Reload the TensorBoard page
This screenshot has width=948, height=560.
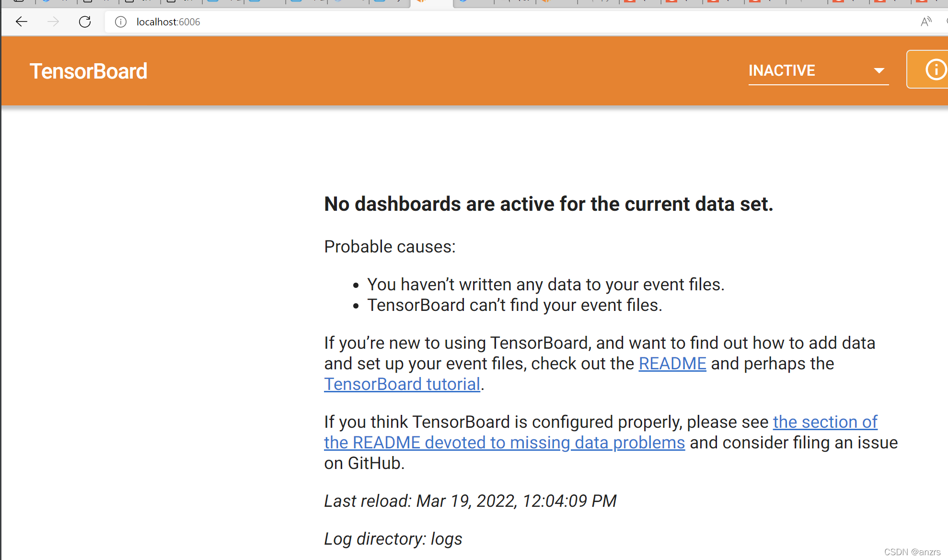click(x=85, y=22)
